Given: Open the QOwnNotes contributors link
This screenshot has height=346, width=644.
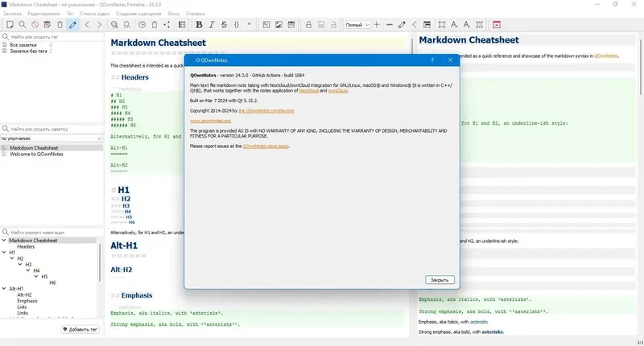Looking at the screenshot, I should point(266,111).
